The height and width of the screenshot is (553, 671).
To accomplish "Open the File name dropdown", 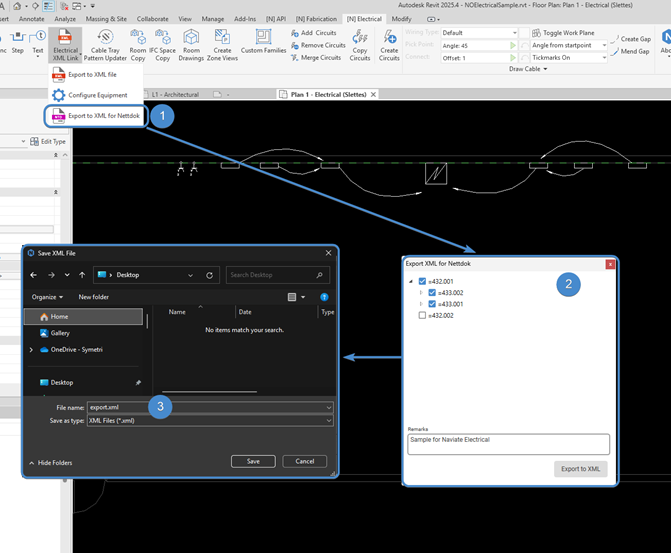I will tap(329, 407).
